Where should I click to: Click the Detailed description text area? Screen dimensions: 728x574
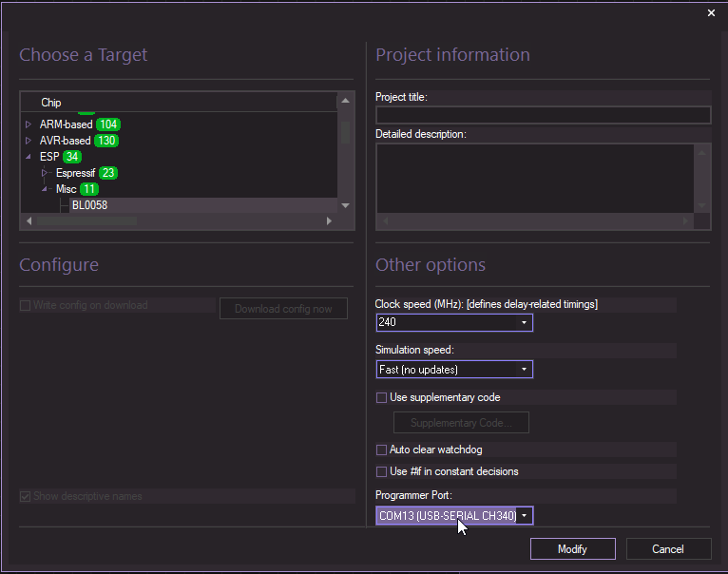coord(535,179)
